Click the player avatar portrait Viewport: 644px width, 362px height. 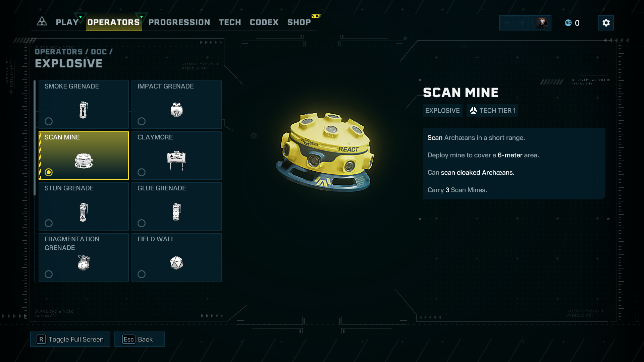coord(542,23)
